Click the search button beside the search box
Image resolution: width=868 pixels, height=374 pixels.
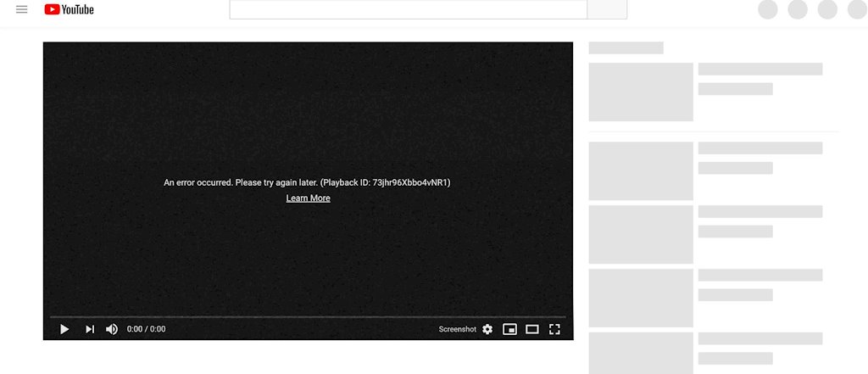point(607,9)
